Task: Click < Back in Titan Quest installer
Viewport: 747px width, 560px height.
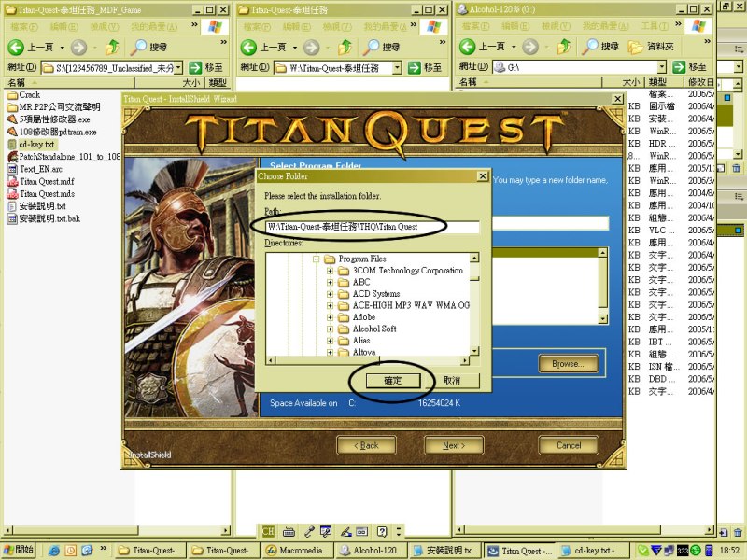Action: tap(366, 446)
